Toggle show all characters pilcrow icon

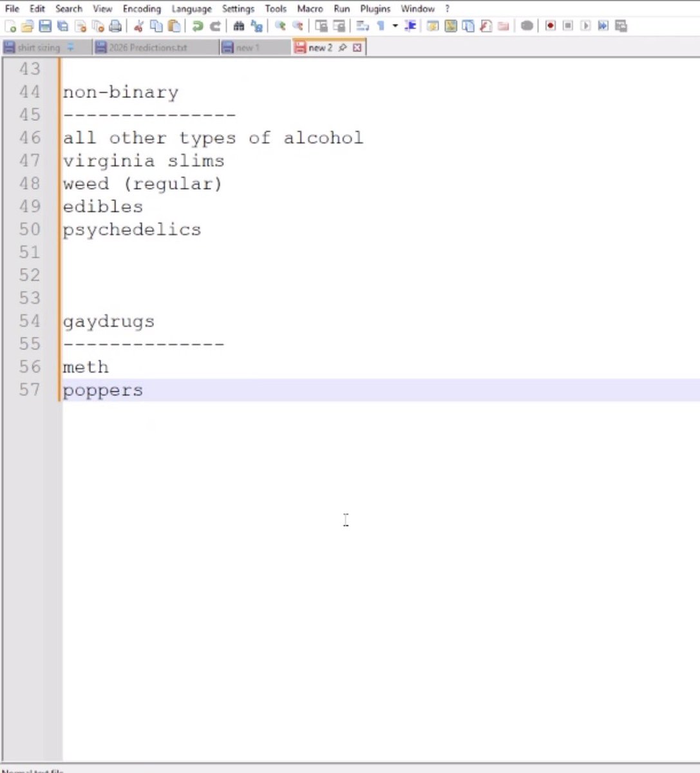[x=381, y=26]
